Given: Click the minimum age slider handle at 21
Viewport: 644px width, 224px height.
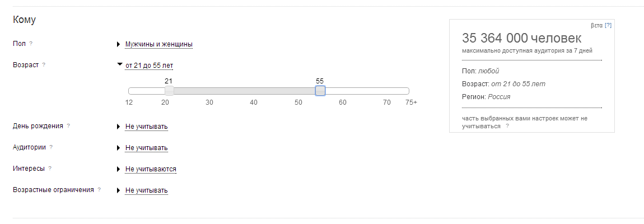Looking at the screenshot, I should coord(169,91).
